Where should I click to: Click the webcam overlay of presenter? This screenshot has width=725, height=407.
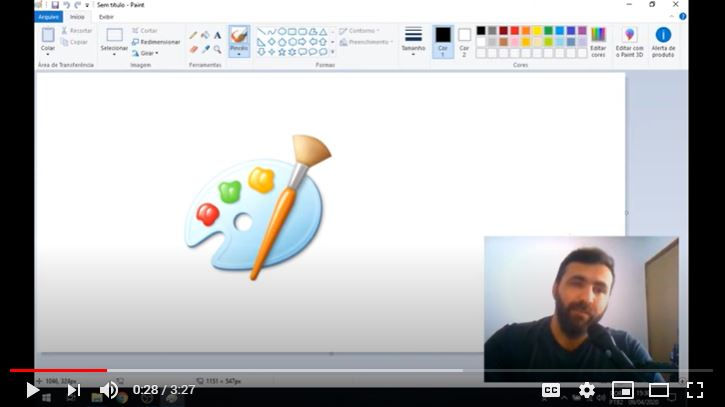[581, 309]
